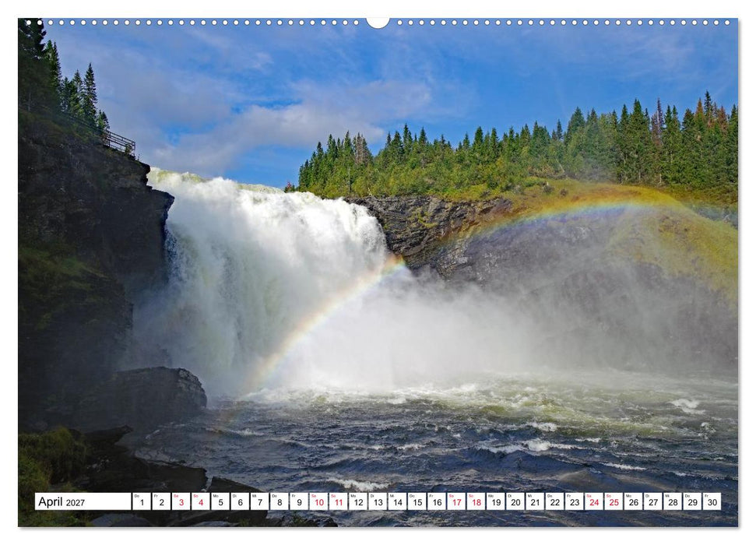Click day 14 on the calendar
This screenshot has height=545, width=756.
click(397, 501)
